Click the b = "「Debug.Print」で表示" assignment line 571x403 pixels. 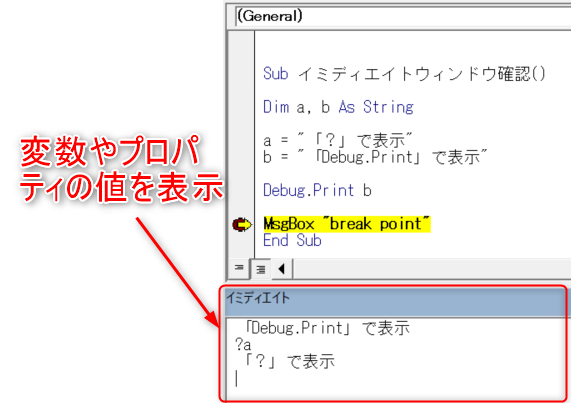point(375,157)
